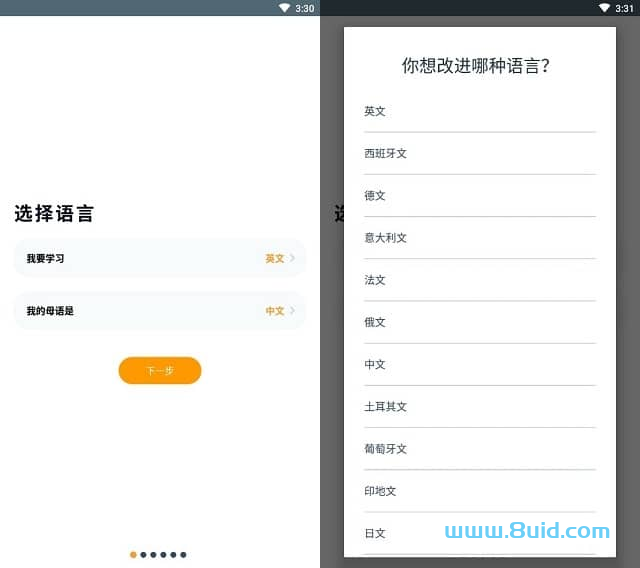This screenshot has height=568, width=640.
Task: Click the 3:31 clock in status bar
Action: click(624, 8)
